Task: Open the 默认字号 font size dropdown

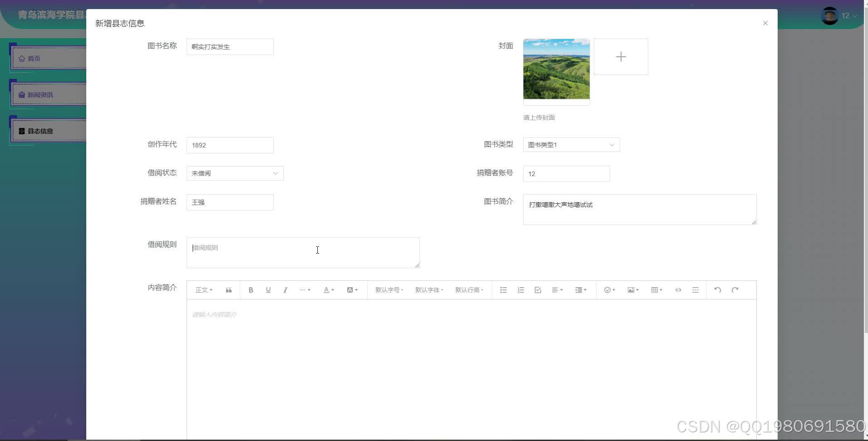Action: [x=388, y=289]
